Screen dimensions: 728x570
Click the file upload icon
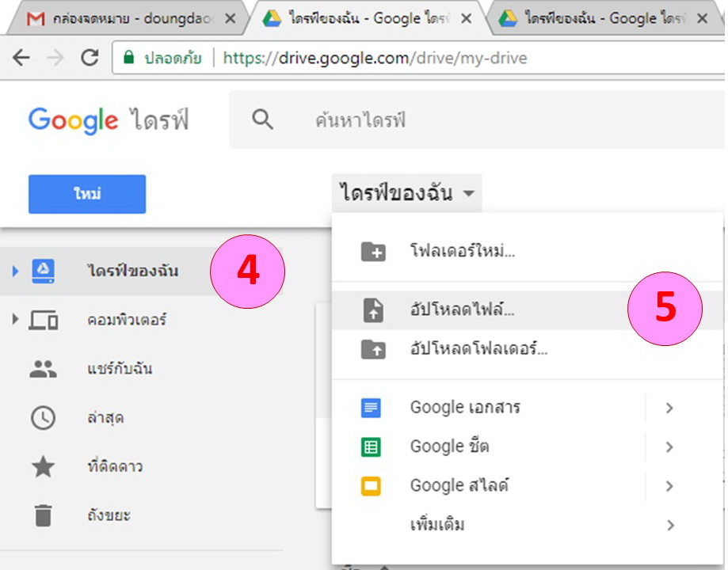373,310
